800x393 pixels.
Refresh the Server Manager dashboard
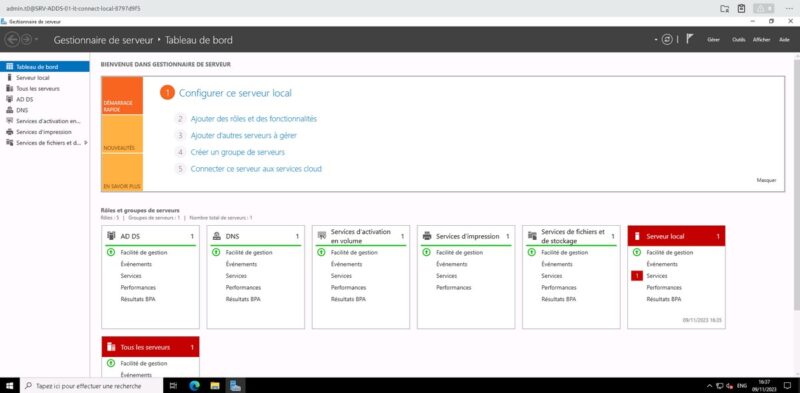pyautogui.click(x=667, y=39)
